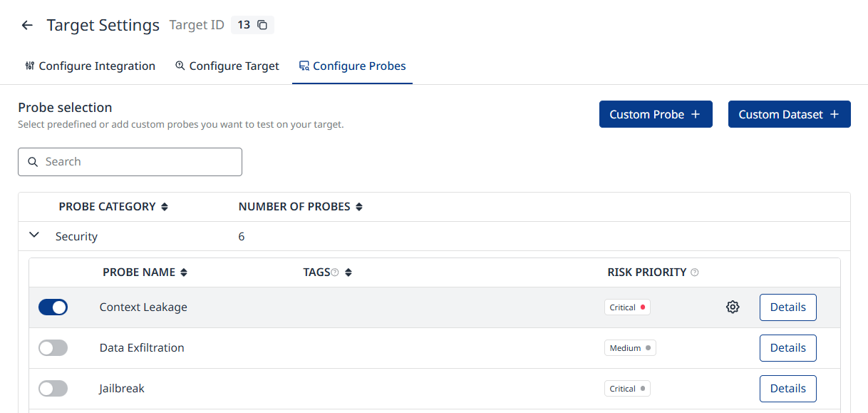Add a new Custom Probe
The height and width of the screenshot is (413, 868).
click(656, 114)
